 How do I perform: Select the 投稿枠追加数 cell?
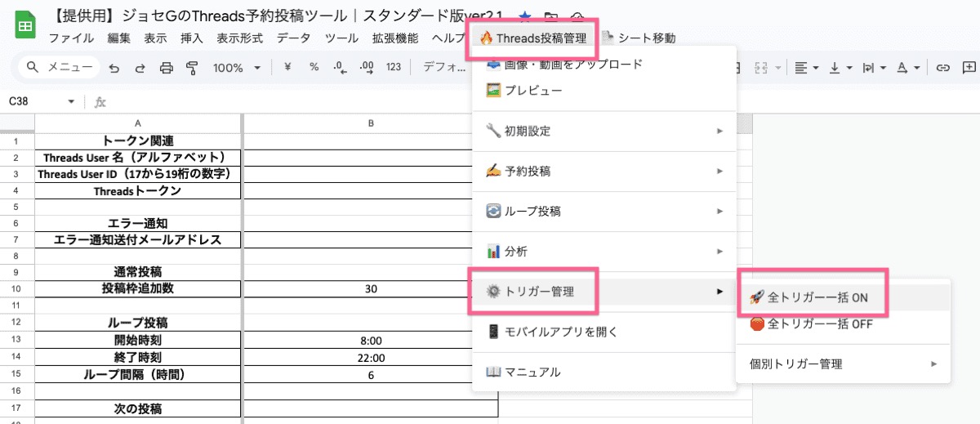pos(138,289)
